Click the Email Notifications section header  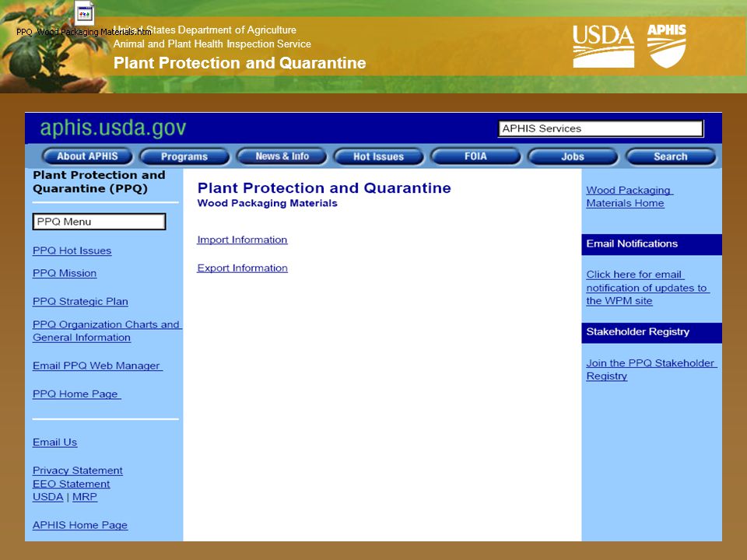pos(651,243)
